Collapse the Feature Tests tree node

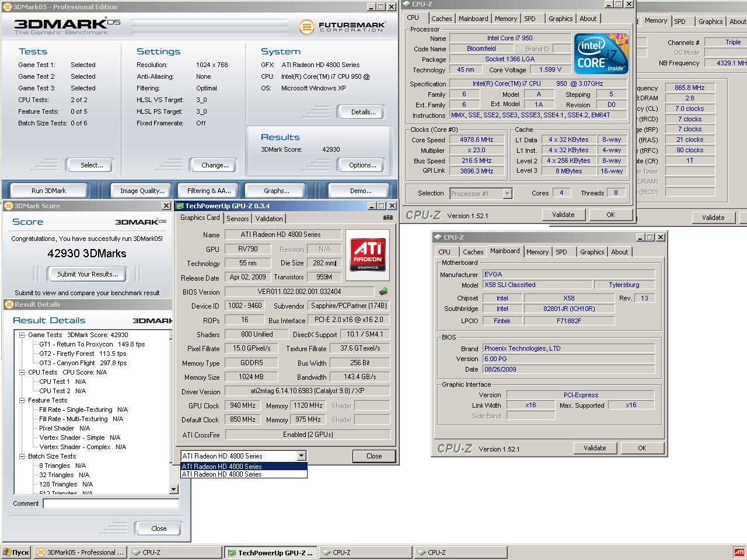click(x=22, y=400)
